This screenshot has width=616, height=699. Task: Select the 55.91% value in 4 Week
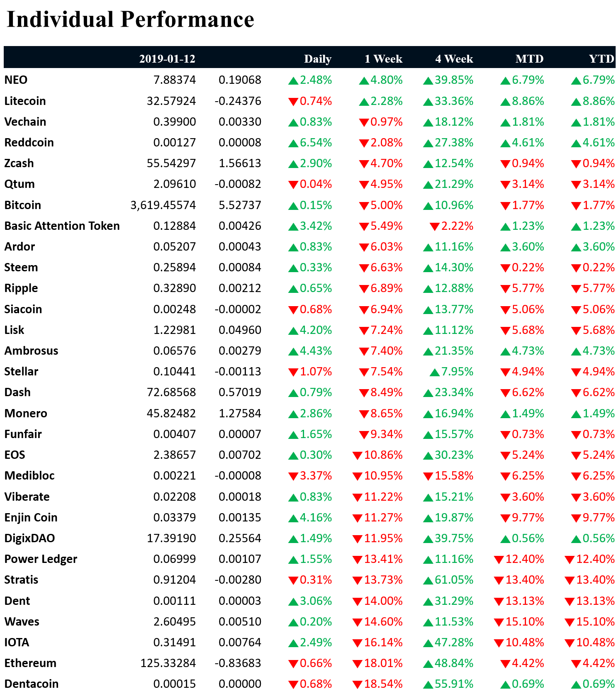[x=454, y=684]
